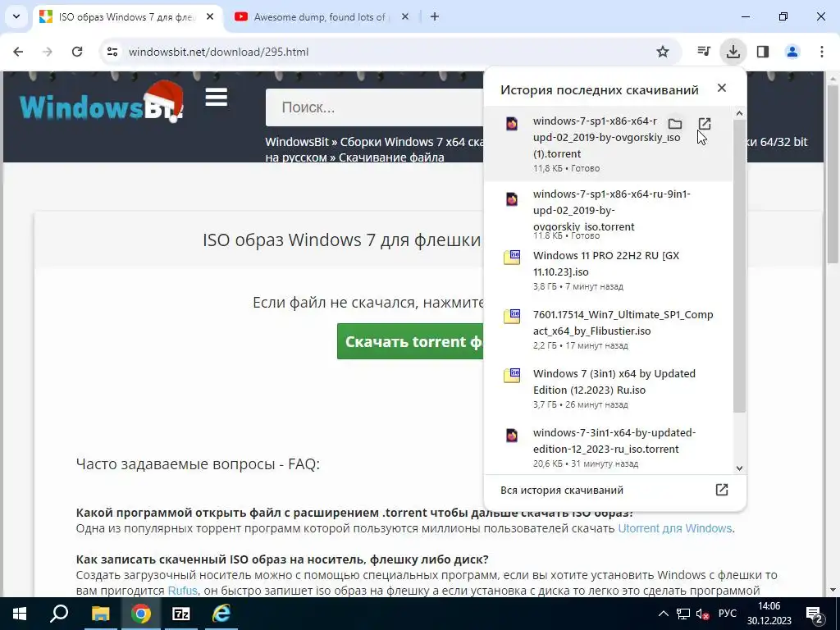Launch Internet Explorer from the taskbar

221,614
